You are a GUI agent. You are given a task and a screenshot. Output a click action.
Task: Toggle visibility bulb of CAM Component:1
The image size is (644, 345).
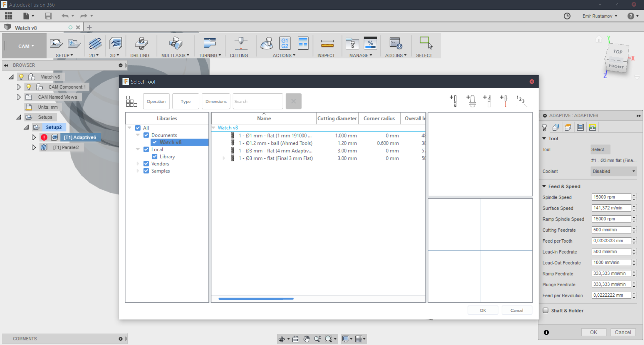(x=29, y=87)
